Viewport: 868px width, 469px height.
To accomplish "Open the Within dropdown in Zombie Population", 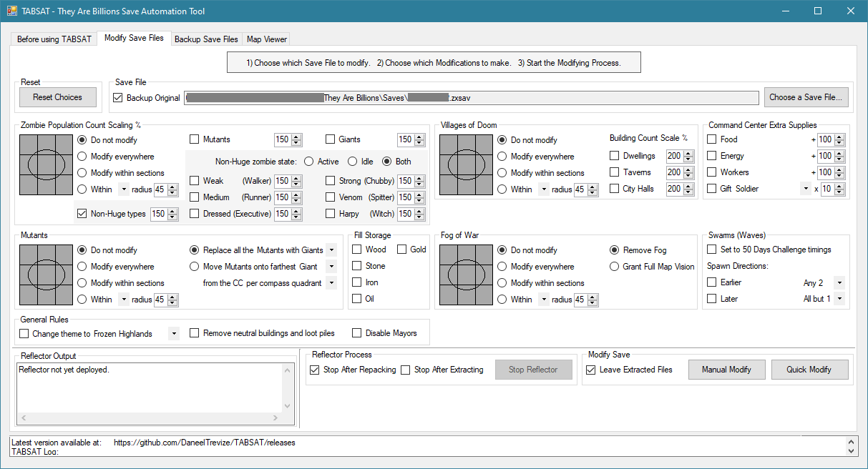I will 123,189.
